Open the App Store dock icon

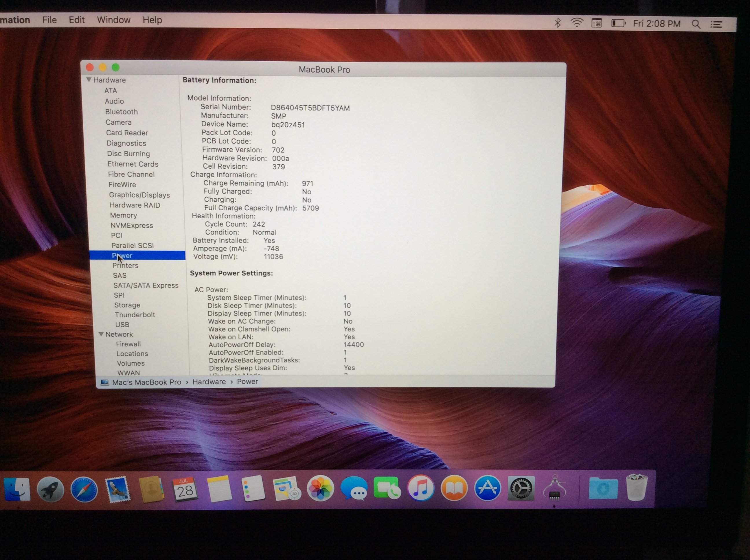[487, 488]
